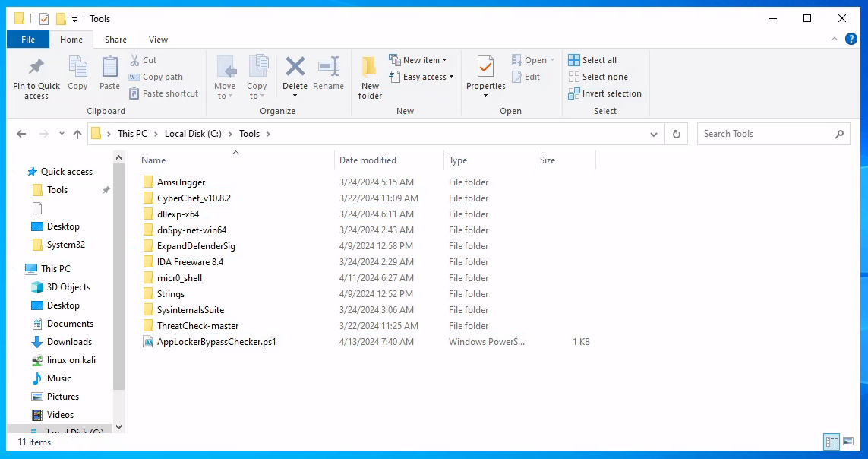Select AppLockerBypassChecker.ps1 file
The height and width of the screenshot is (459, 868).
(216, 343)
